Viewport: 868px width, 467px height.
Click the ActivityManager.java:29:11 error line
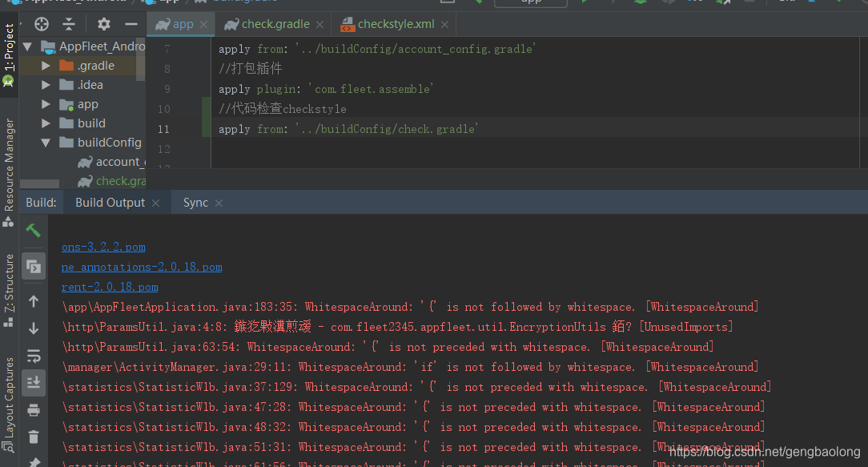coord(410,367)
